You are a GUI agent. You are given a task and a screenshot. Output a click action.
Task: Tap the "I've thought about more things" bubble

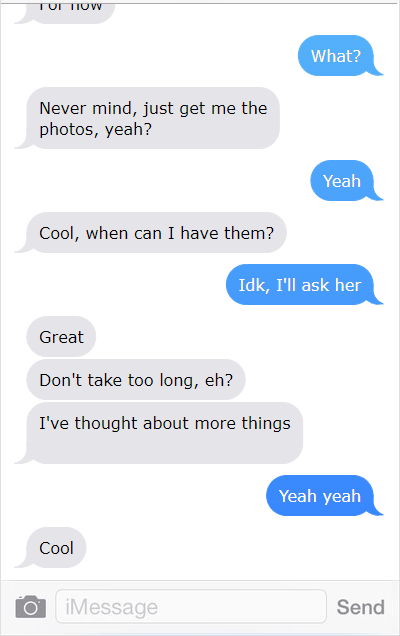coord(165,433)
